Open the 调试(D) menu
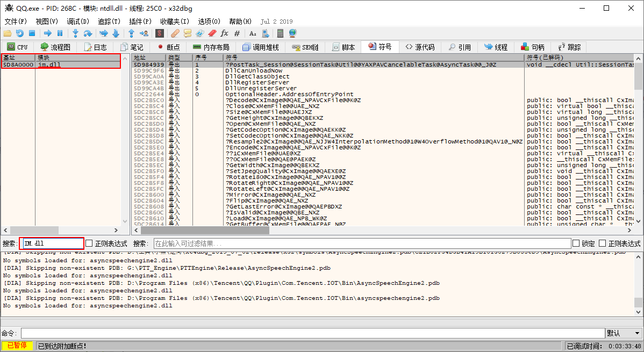 click(78, 21)
